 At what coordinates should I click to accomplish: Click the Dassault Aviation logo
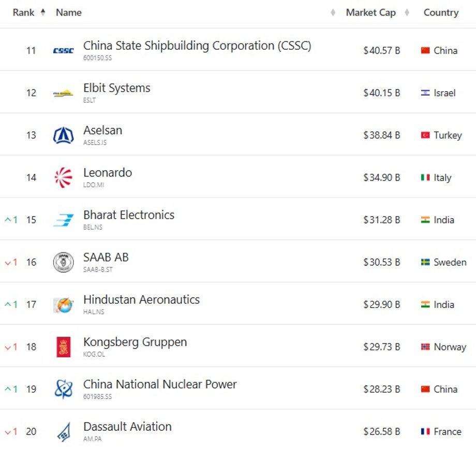point(64,432)
